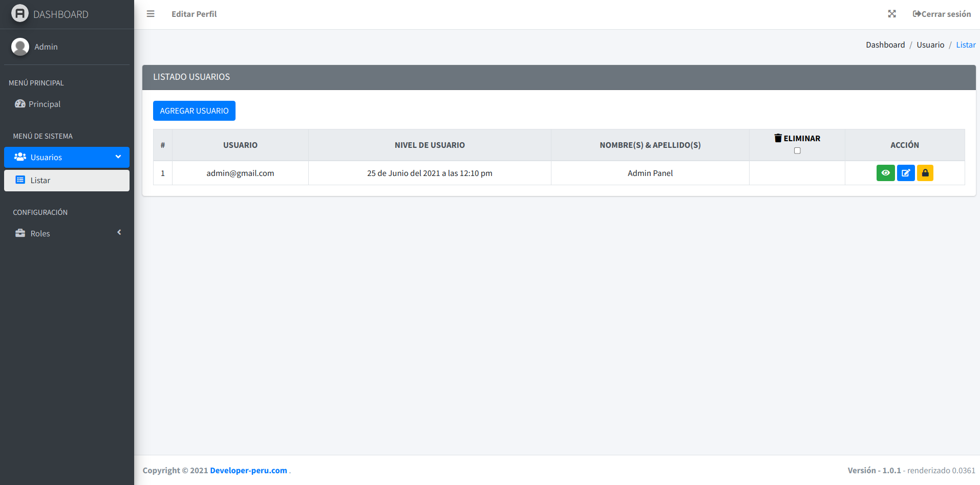Click the Agregar Usuario button
Screen dimensions: 980x485
194,111
